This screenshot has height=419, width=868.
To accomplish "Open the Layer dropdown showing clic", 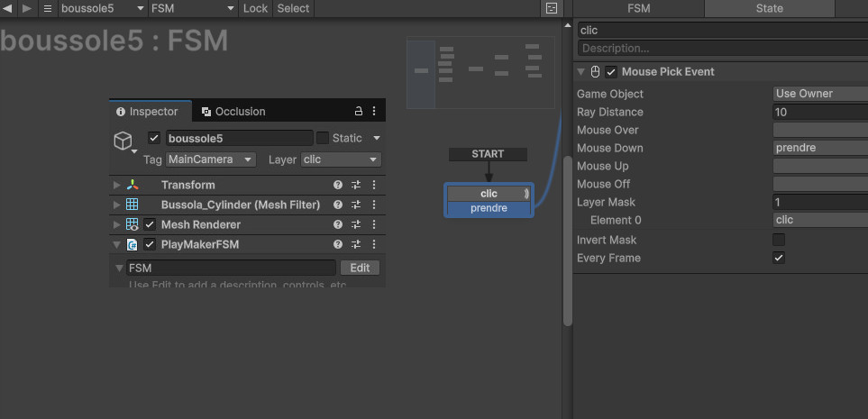I will (x=340, y=159).
